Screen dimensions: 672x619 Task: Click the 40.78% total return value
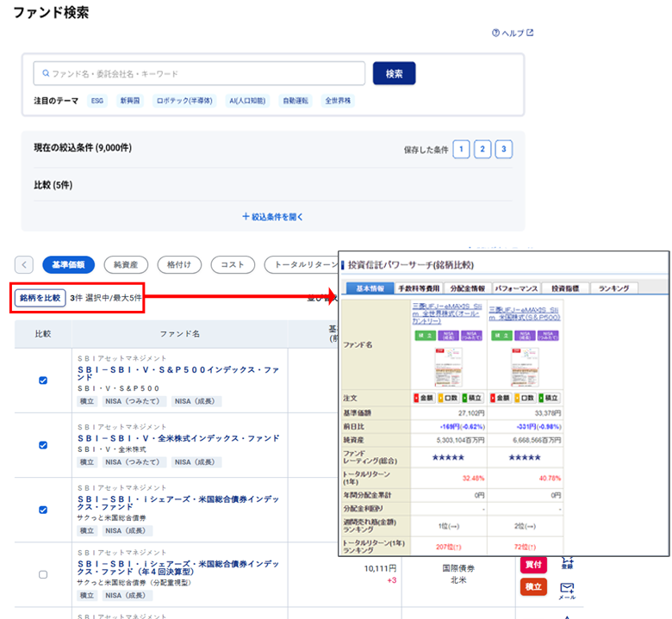[x=550, y=478]
